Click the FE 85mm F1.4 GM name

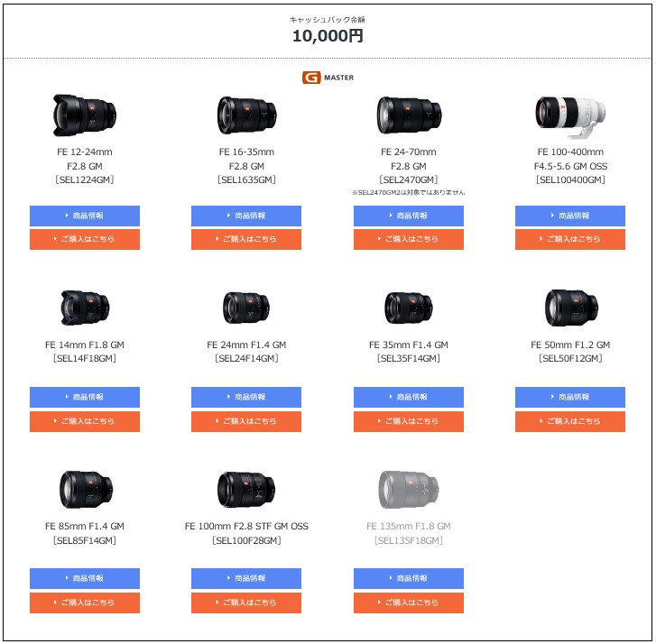85,526
